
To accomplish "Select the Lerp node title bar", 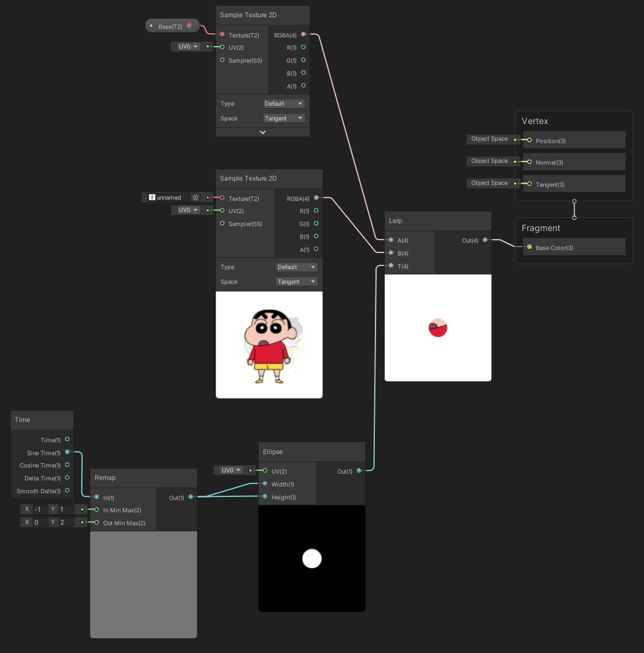I will pos(438,221).
